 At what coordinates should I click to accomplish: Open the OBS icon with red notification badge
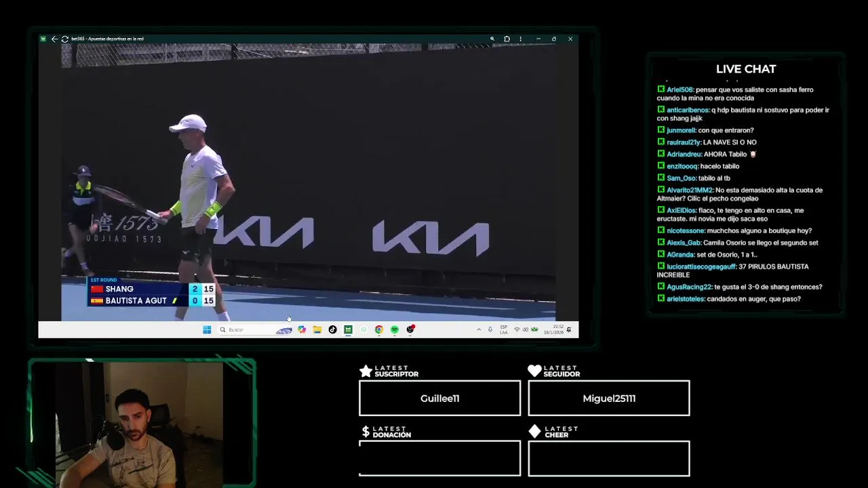(x=410, y=329)
